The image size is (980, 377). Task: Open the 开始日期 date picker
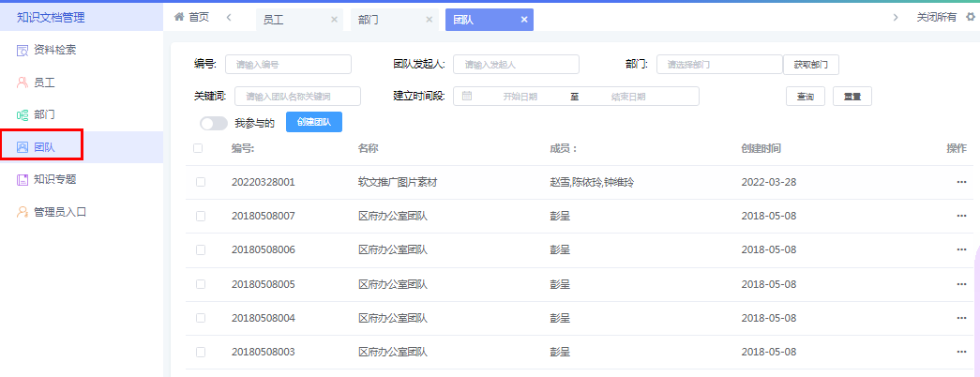pyautogui.click(x=520, y=97)
